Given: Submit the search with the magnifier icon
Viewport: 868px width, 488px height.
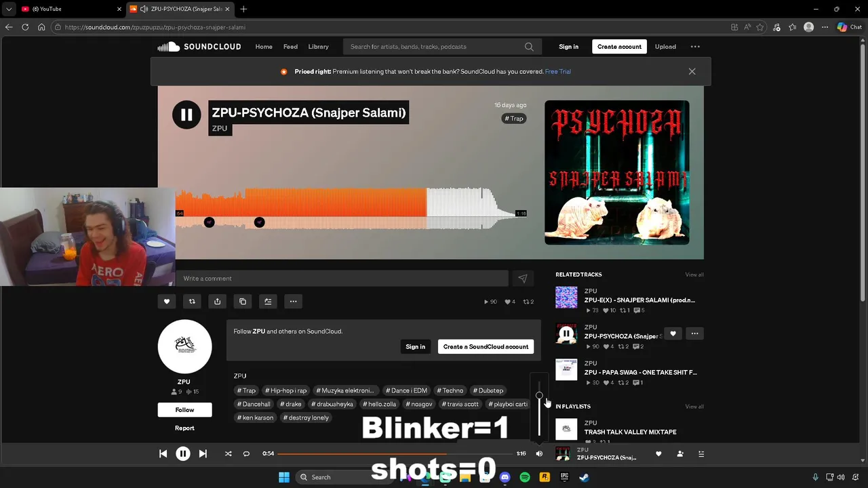Looking at the screenshot, I should (529, 47).
